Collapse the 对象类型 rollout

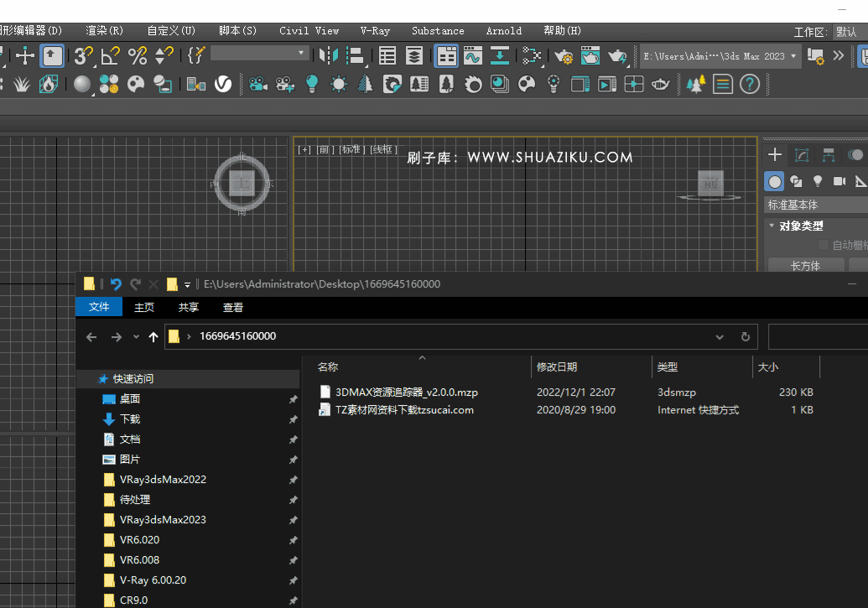(801, 226)
